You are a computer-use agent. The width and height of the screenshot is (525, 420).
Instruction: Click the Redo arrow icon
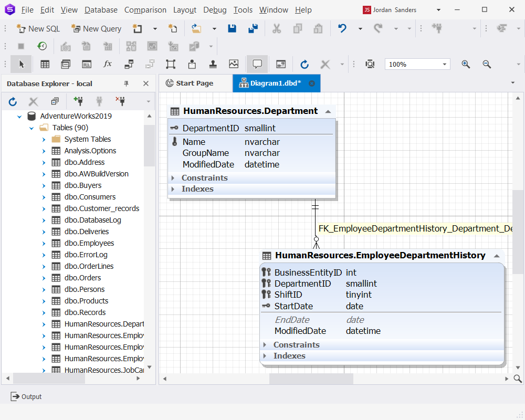[378, 29]
